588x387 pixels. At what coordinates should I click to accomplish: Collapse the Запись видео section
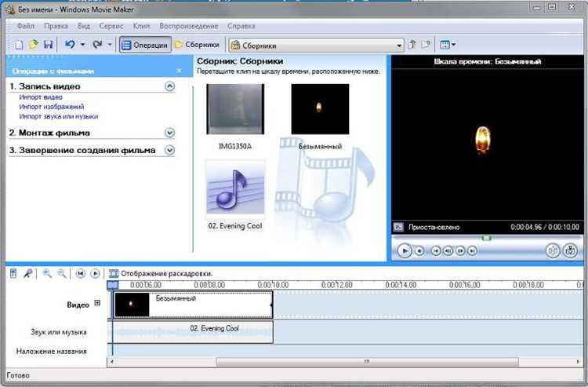pyautogui.click(x=169, y=86)
